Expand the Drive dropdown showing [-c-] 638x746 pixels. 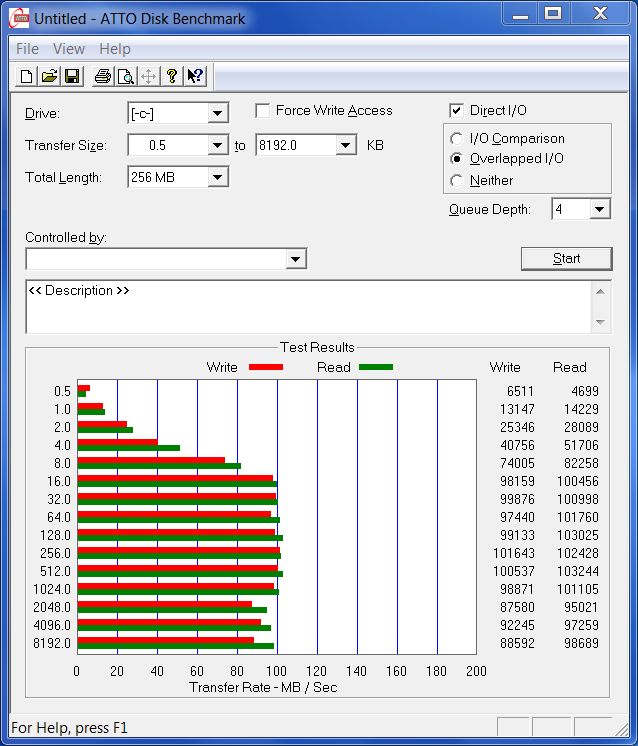click(217, 113)
